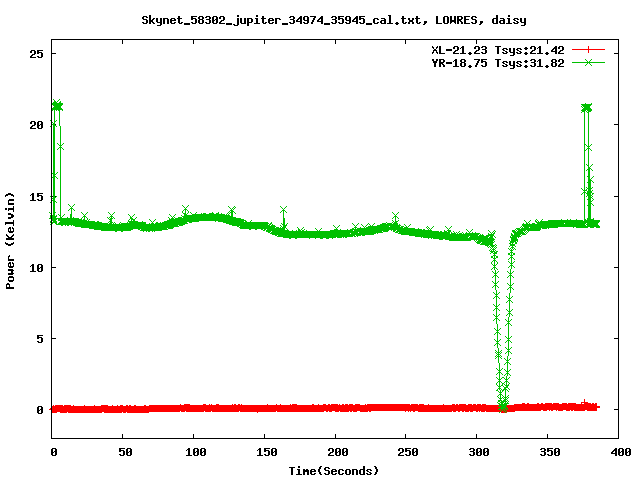Select the XL-21.23 Tsys:21.42 legend label
640x480 pixels.
pyautogui.click(x=498, y=50)
